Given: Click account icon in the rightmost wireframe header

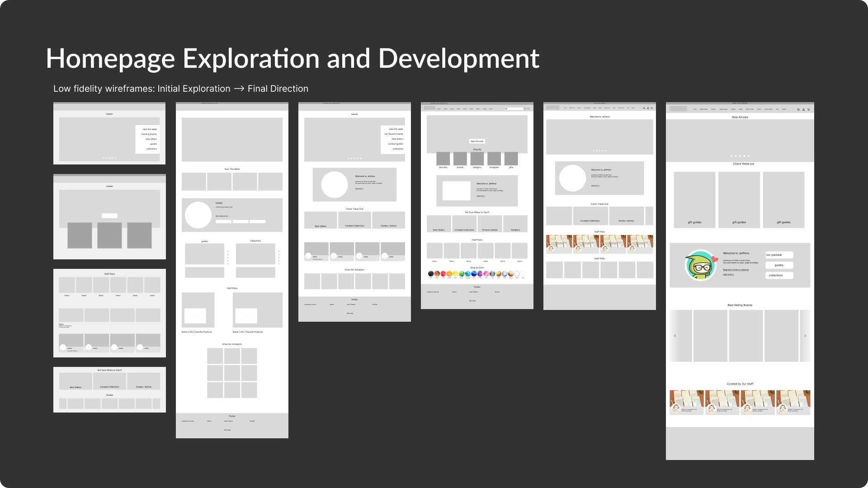Looking at the screenshot, I should pos(803,109).
